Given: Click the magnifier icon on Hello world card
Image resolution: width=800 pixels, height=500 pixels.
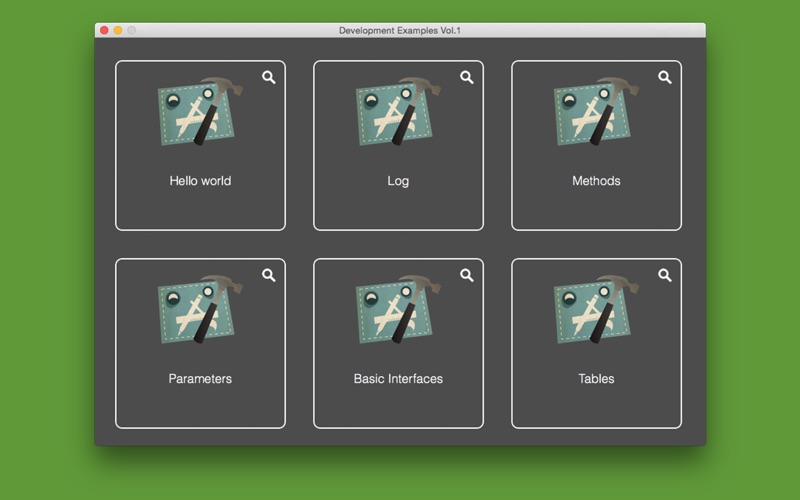Looking at the screenshot, I should 269,78.
